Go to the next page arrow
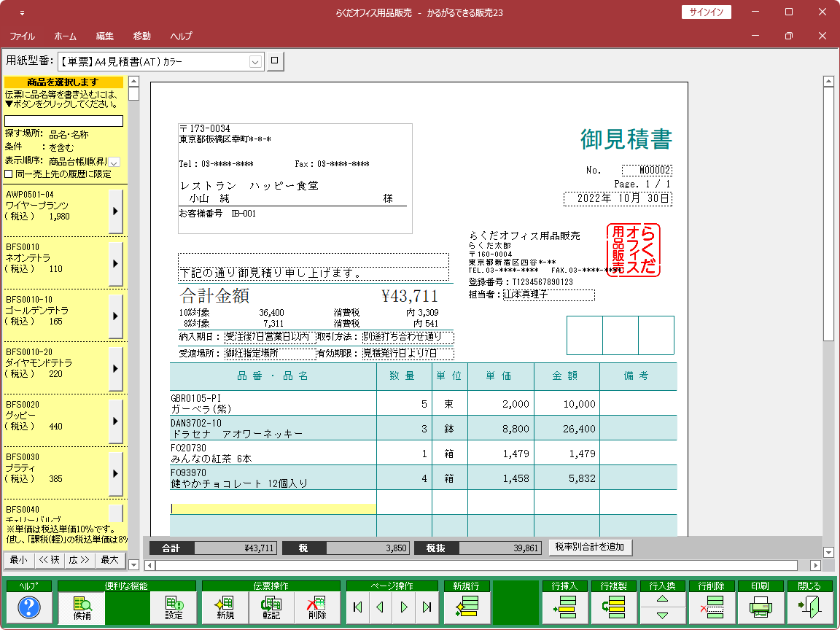840x630 pixels. point(404,607)
